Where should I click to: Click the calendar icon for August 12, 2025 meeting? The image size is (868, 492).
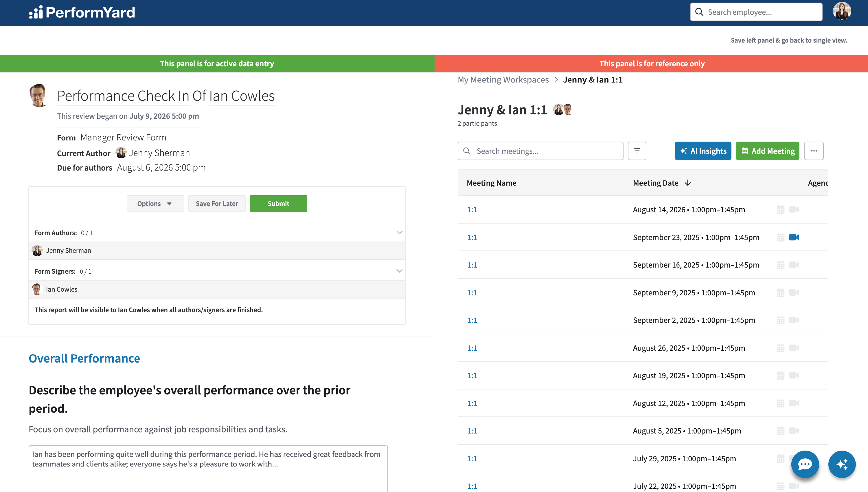[x=780, y=403]
